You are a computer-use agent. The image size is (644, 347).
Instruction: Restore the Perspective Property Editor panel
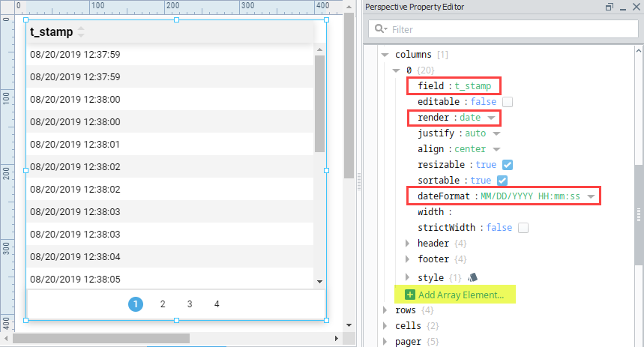609,7
